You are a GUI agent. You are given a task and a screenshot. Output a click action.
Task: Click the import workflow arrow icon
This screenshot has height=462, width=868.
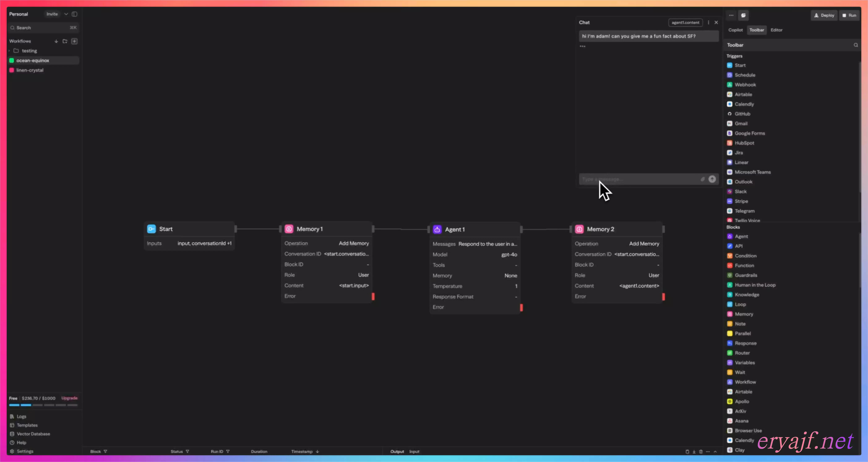[56, 41]
